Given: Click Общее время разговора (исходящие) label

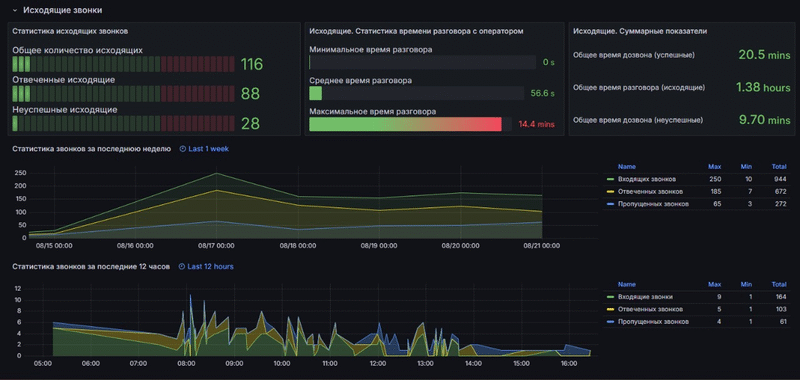Looking at the screenshot, I should pos(639,88).
